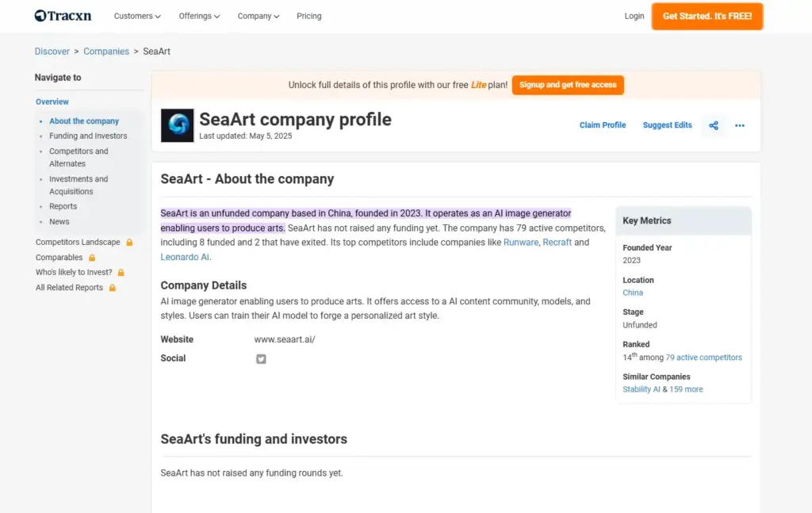Click the lock icon beside Competitors Landscape

coord(129,243)
